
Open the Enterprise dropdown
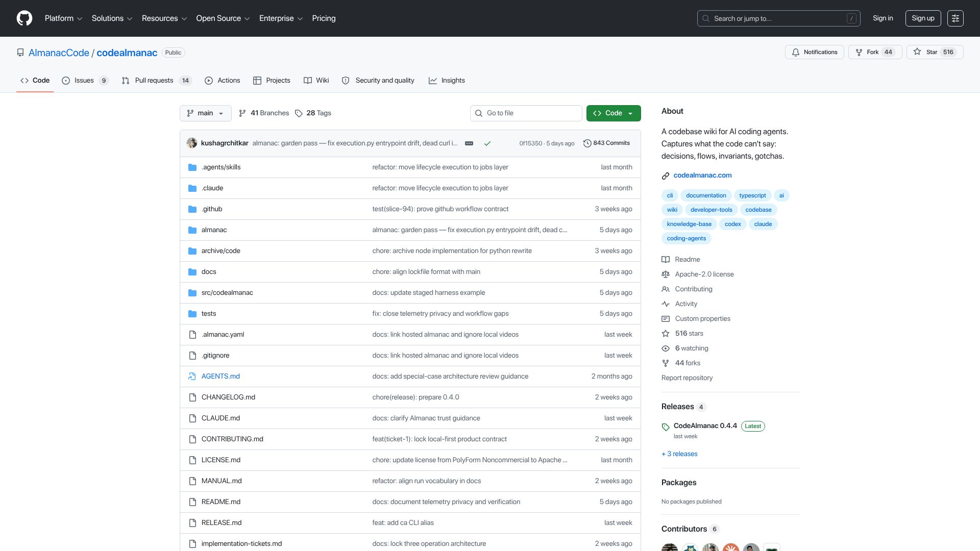coord(281,18)
